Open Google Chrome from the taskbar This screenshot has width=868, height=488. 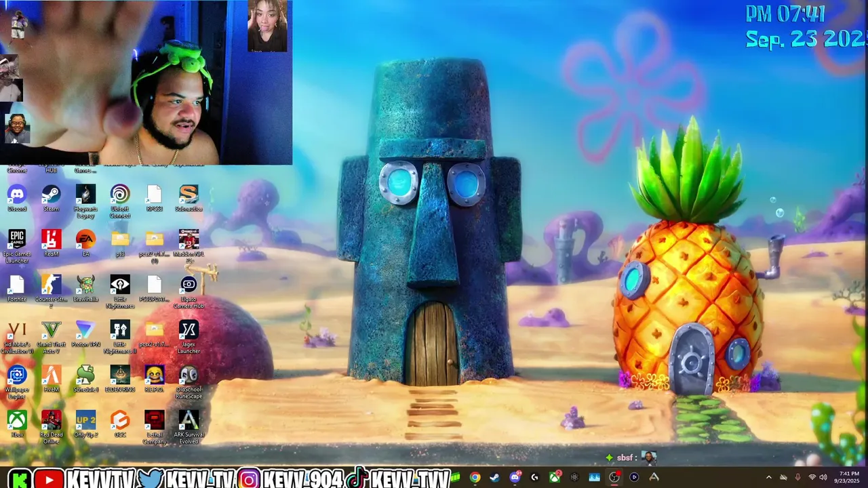pyautogui.click(x=475, y=477)
